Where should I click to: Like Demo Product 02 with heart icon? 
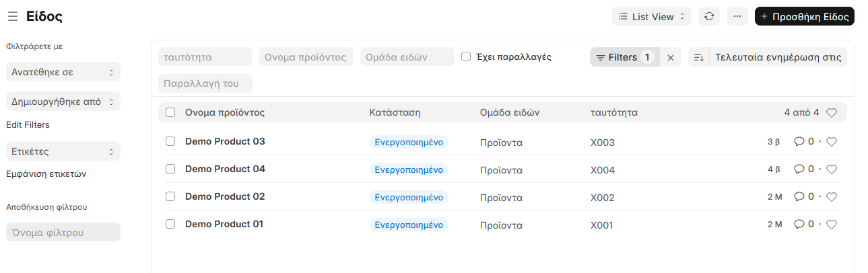(832, 197)
